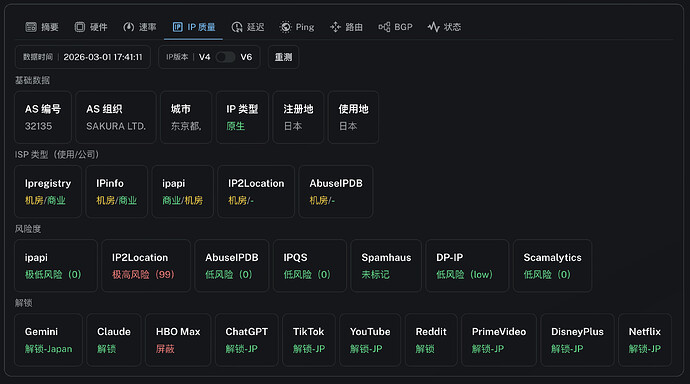690x384 pixels.
Task: Click the summary tab icon
Action: point(31,27)
